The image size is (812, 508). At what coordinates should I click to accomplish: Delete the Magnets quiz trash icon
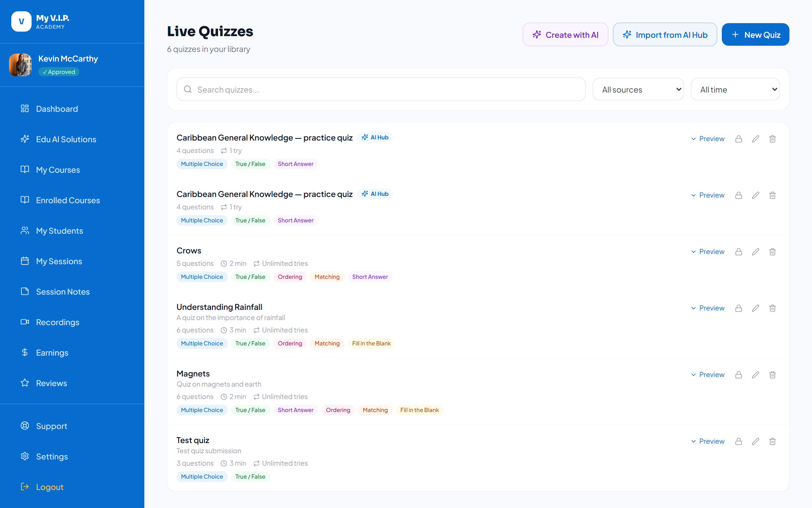(773, 375)
